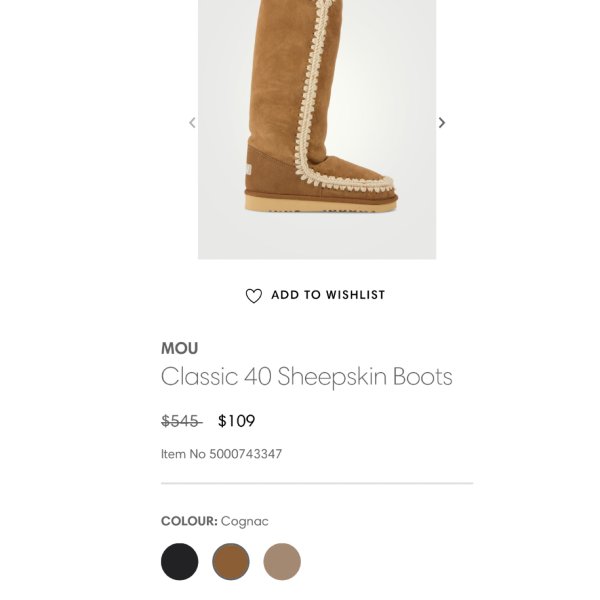This screenshot has height=600, width=600.
Task: Open the MOU brand link
Action: coord(180,348)
